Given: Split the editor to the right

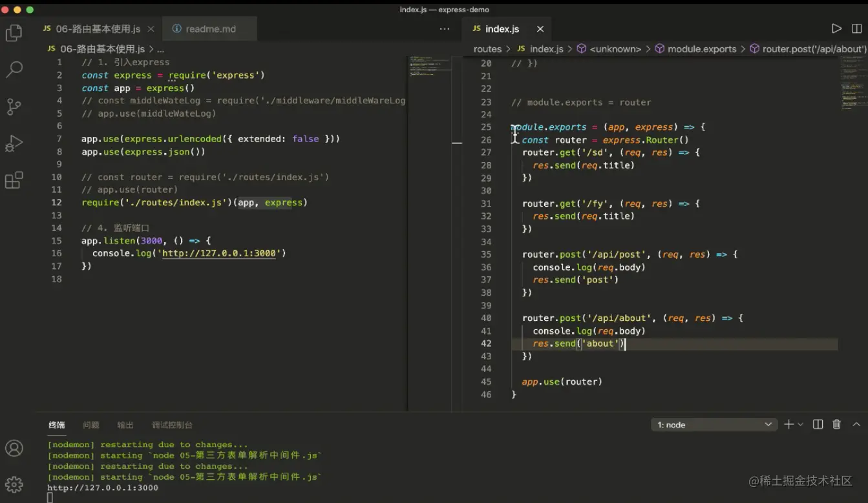Looking at the screenshot, I should click(x=857, y=28).
